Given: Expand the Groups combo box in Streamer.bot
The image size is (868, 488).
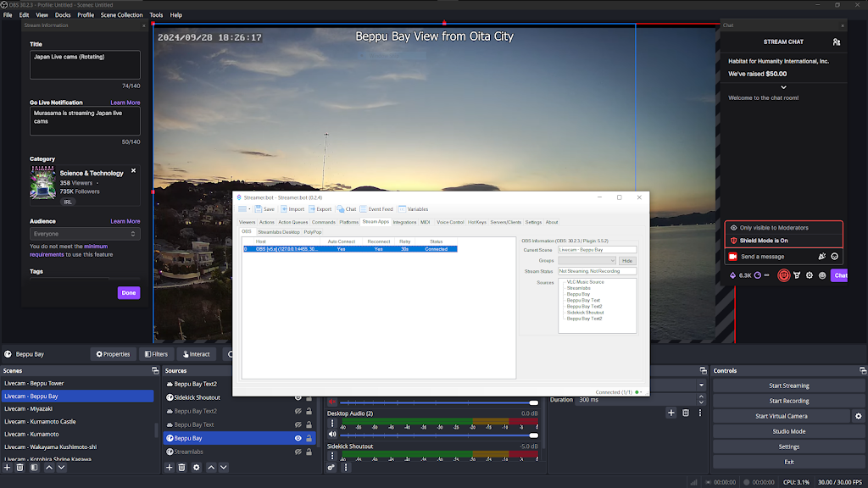Looking at the screenshot, I should pos(611,261).
